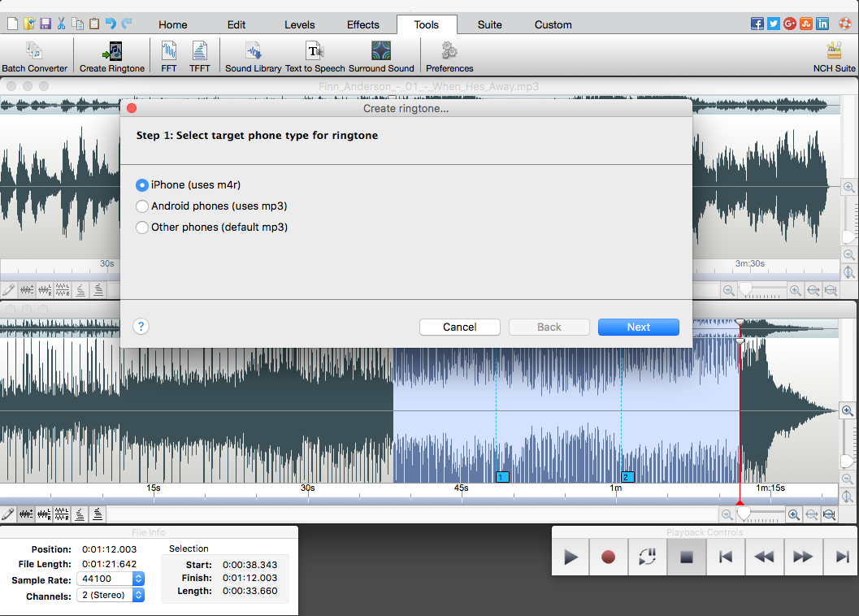The height and width of the screenshot is (616, 859).
Task: Switch to the Effects tab
Action: [362, 24]
